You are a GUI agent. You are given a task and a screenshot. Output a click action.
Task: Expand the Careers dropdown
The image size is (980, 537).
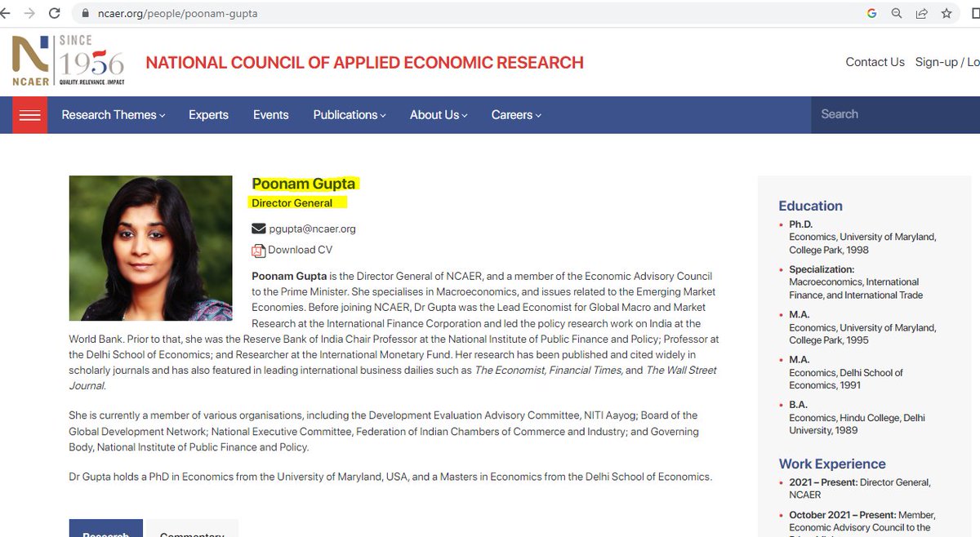(x=516, y=115)
